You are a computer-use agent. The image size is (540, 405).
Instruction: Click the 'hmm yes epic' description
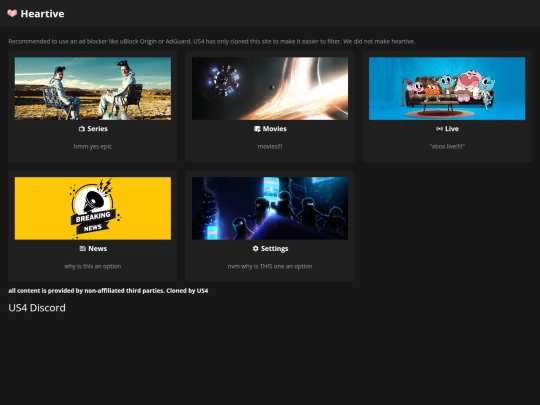(x=93, y=146)
